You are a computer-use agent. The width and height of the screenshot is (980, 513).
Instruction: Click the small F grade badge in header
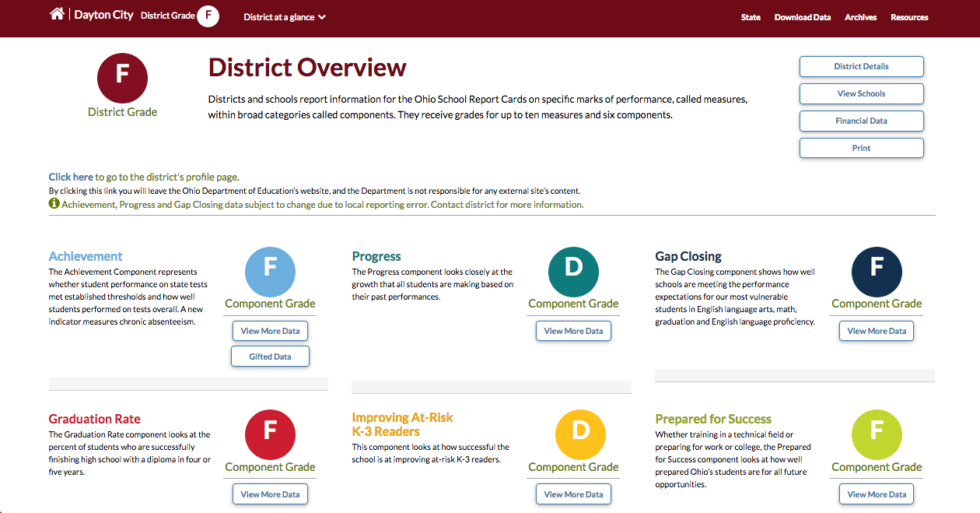coord(208,16)
